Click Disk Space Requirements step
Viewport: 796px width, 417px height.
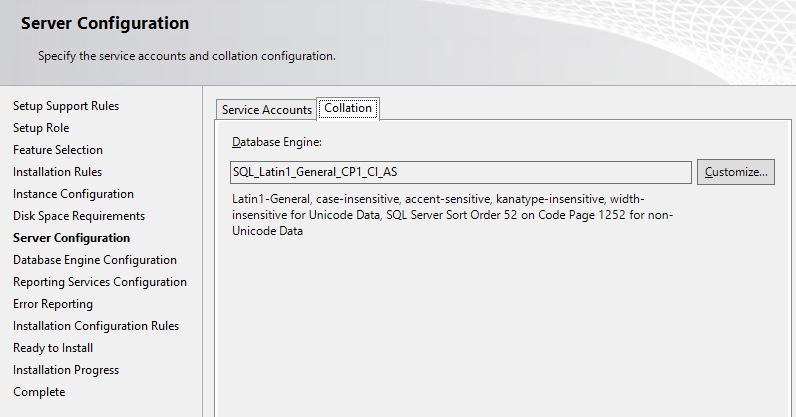point(79,216)
